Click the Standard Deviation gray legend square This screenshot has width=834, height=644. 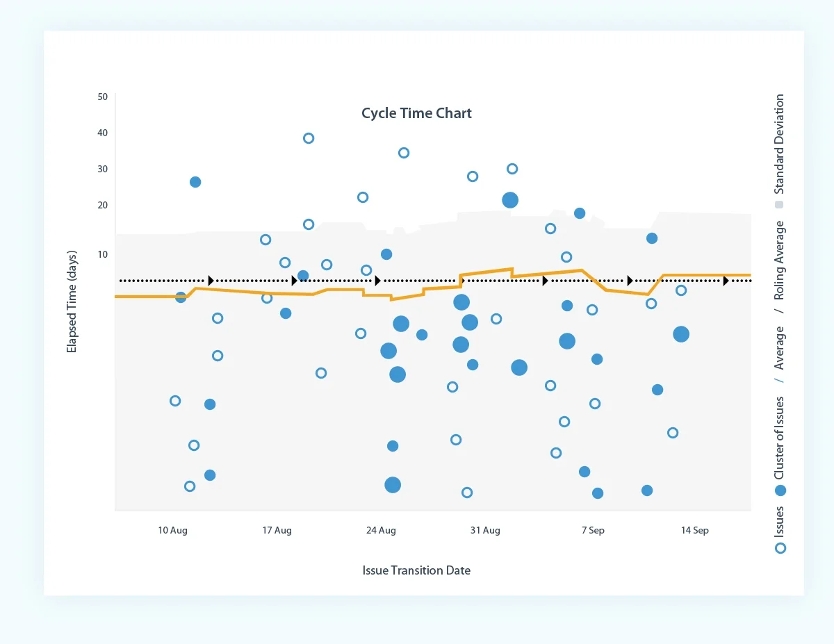coord(780,205)
